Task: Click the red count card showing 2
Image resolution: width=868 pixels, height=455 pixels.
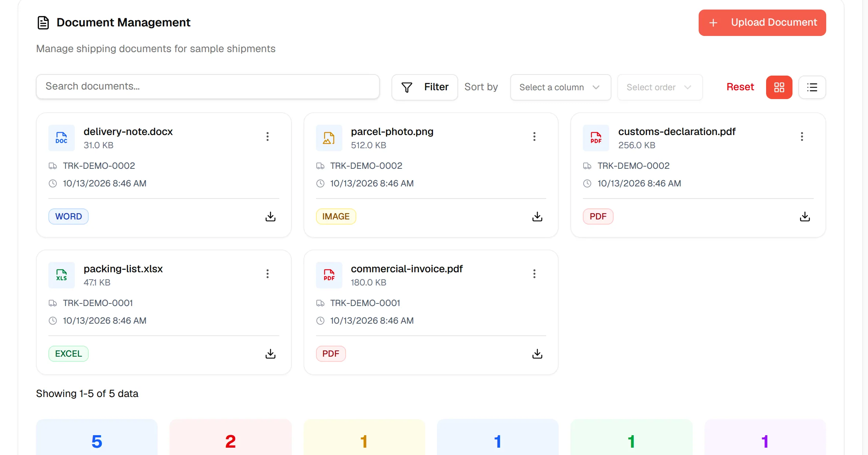Action: pyautogui.click(x=231, y=437)
